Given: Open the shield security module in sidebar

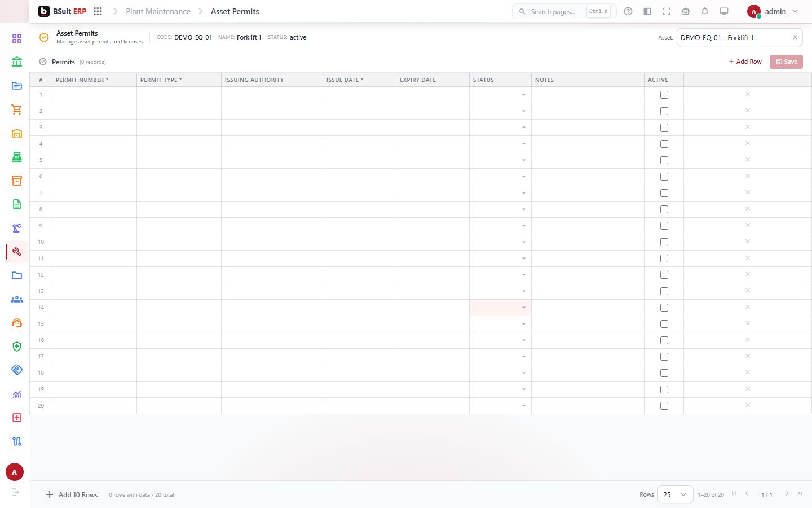Looking at the screenshot, I should tap(17, 347).
